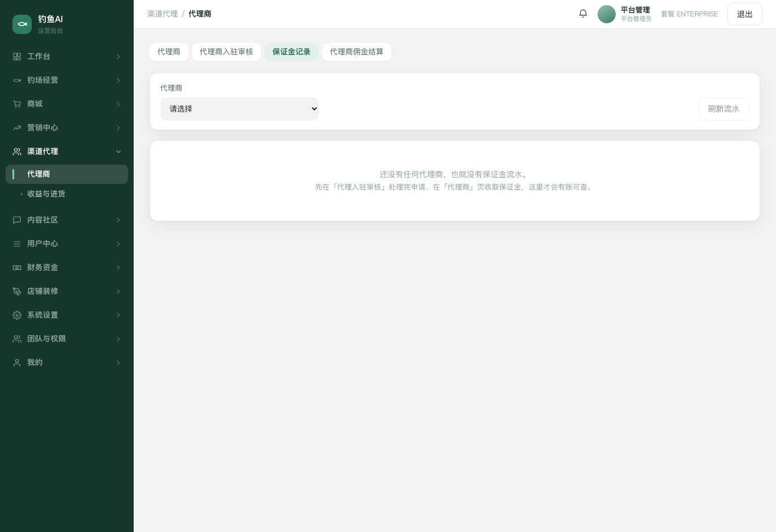Open 店铺装修 sidebar menu label
776x532 pixels.
point(42,291)
